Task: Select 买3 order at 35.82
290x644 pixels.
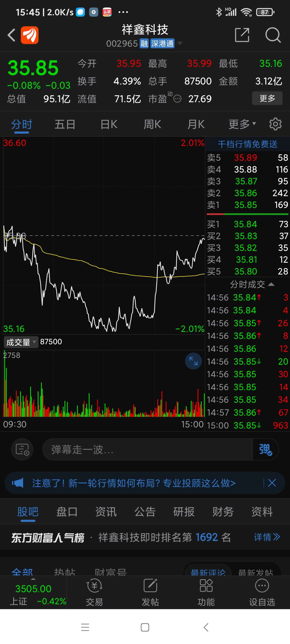Action: coord(247,248)
